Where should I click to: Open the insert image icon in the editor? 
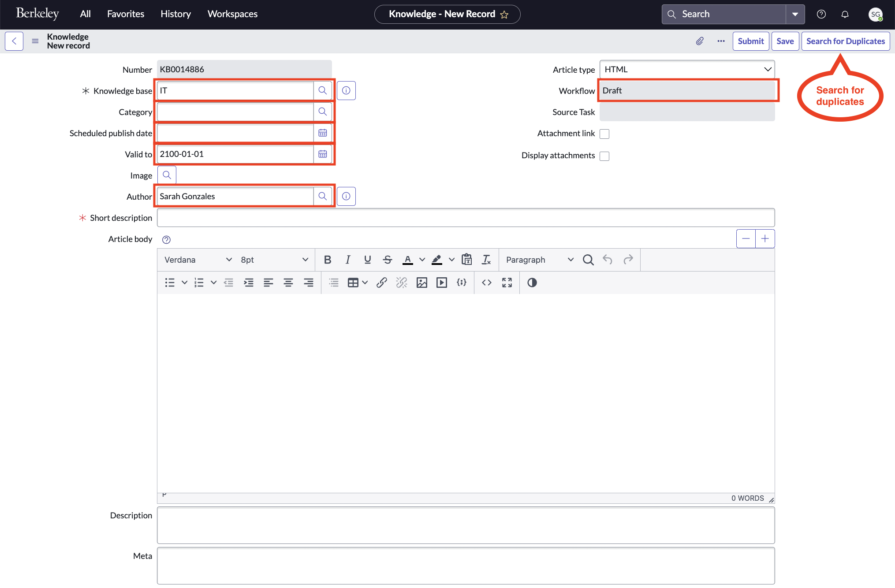click(421, 283)
